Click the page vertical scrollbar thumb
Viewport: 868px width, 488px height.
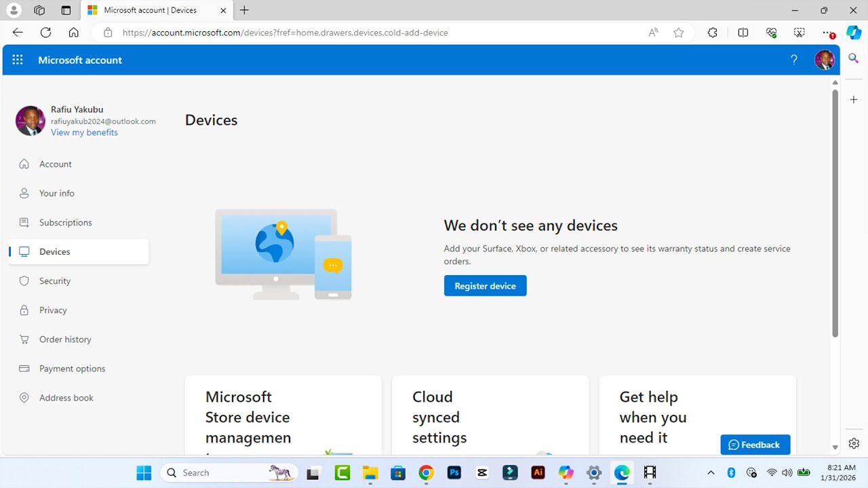click(835, 212)
